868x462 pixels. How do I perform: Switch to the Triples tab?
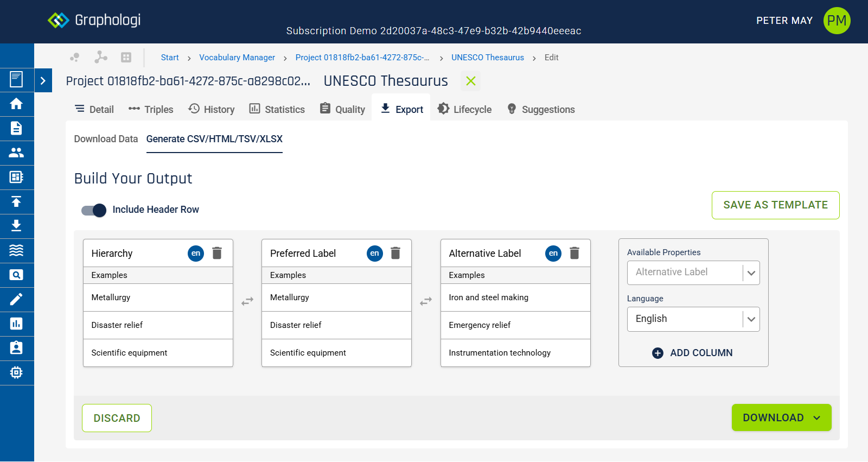[x=151, y=109]
